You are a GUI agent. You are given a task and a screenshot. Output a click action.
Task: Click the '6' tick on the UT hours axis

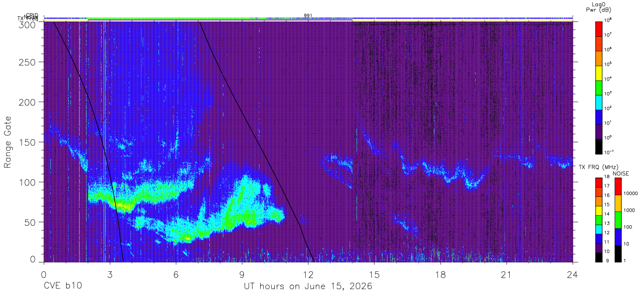click(176, 274)
